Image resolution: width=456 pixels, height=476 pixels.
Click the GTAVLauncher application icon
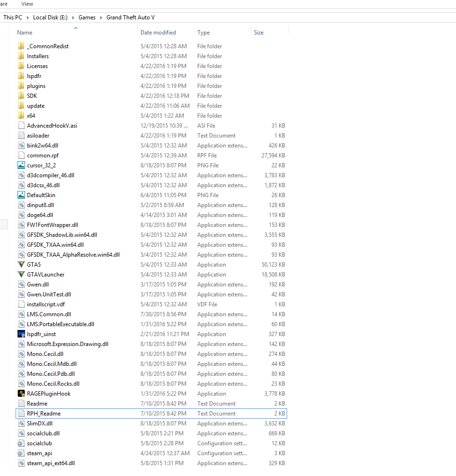tap(21, 275)
